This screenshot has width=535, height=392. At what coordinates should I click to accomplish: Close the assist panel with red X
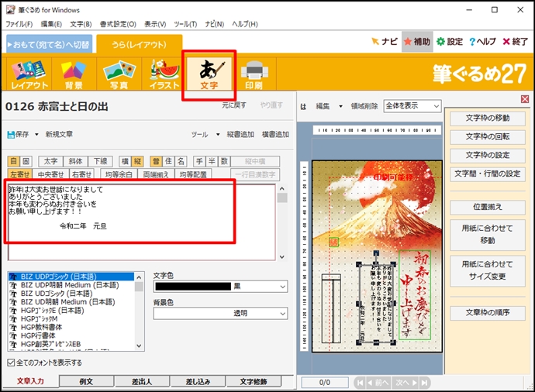pyautogui.click(x=525, y=99)
